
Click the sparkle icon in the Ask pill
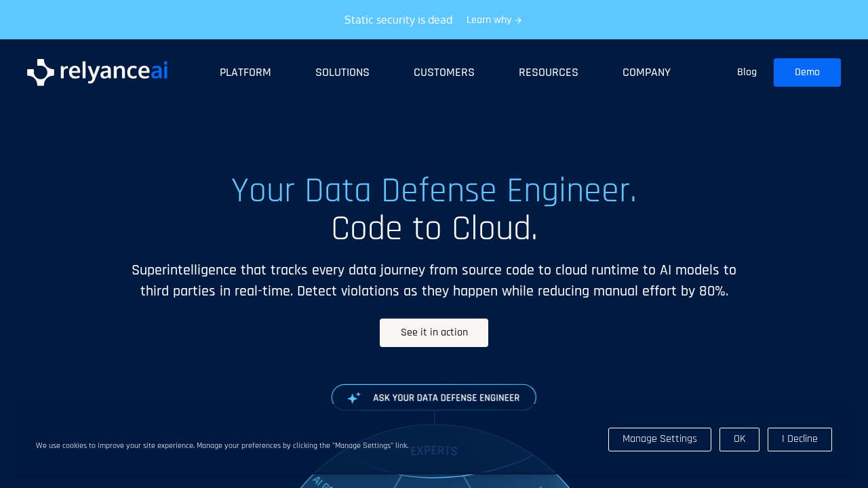tap(353, 398)
